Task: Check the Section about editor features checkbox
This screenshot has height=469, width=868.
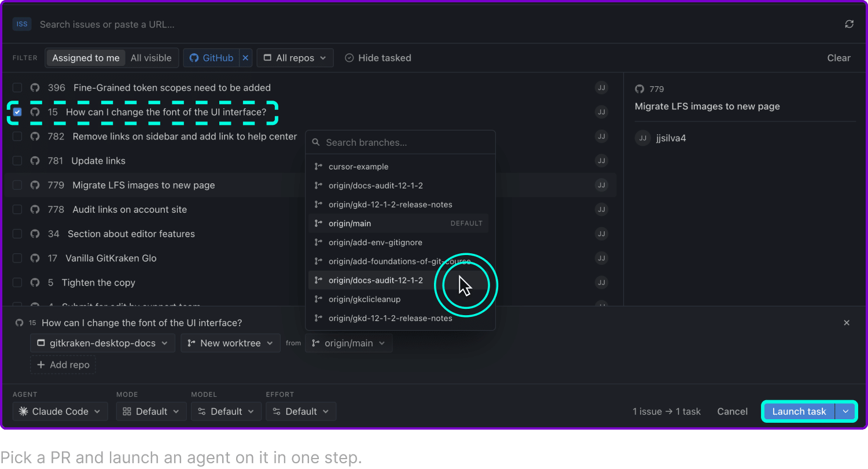Action: tap(17, 234)
